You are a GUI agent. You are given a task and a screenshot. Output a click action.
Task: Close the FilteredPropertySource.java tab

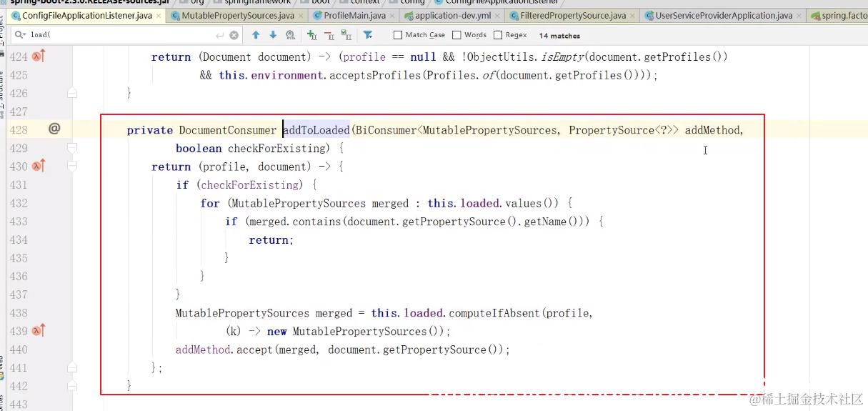point(631,15)
